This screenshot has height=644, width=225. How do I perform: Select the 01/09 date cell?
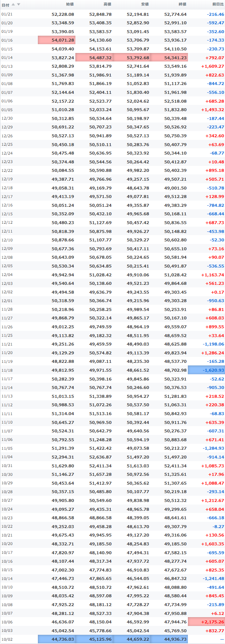point(7,75)
